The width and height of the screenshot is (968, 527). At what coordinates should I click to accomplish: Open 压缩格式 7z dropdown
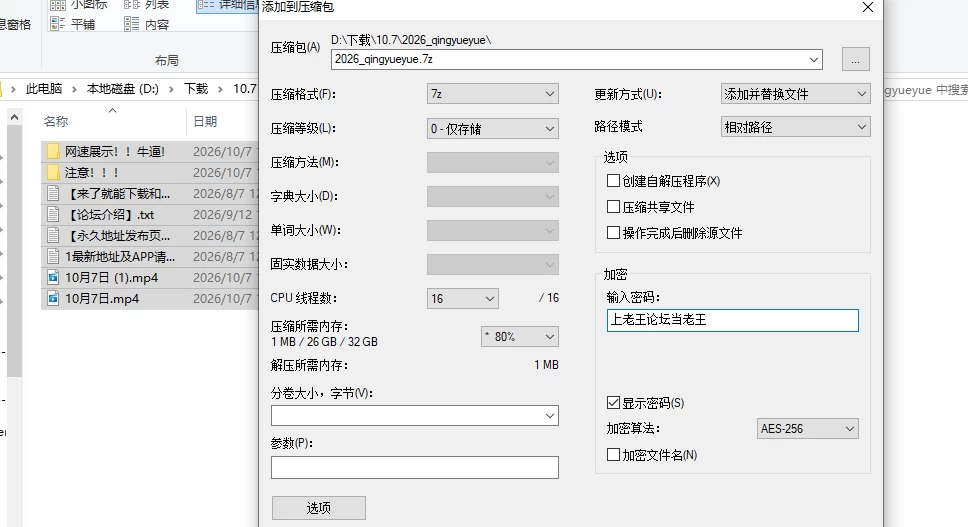point(493,94)
